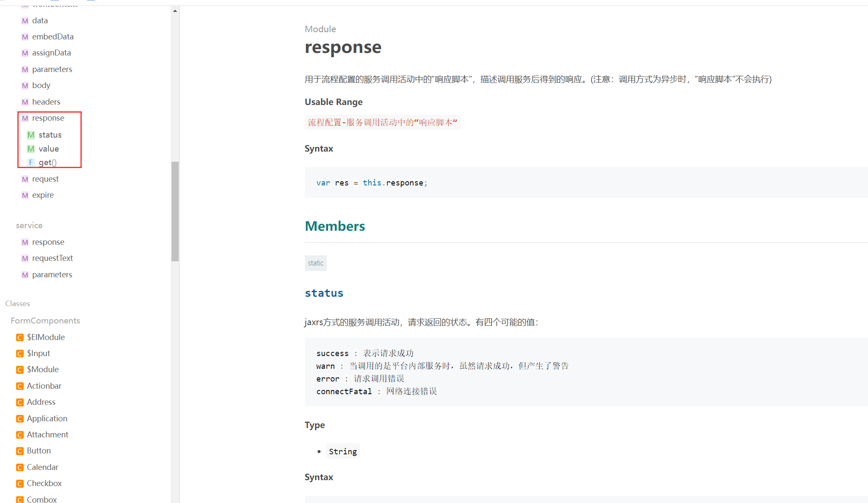
Task: Click the green M icon beside status
Action: point(30,135)
